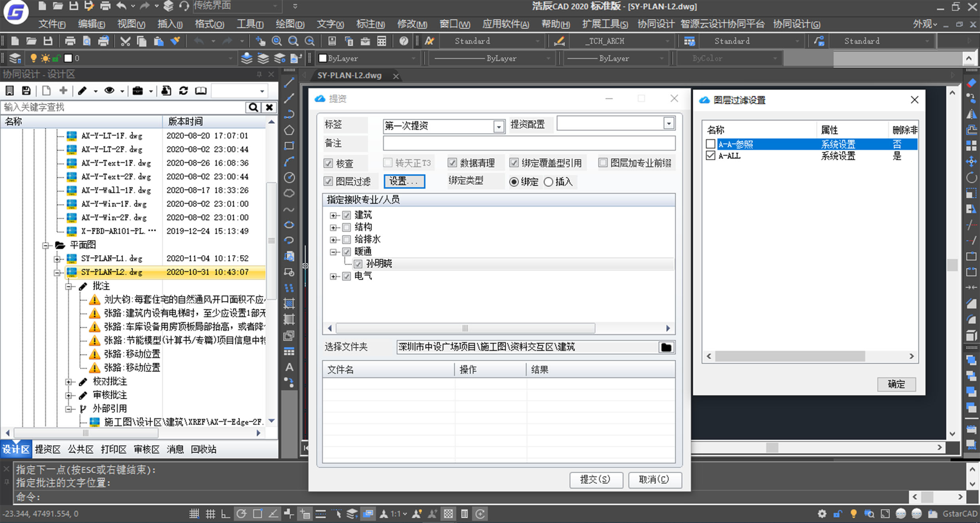The width and height of the screenshot is (980, 523).
Task: Open the 扩展工具(S) menu
Action: (605, 24)
